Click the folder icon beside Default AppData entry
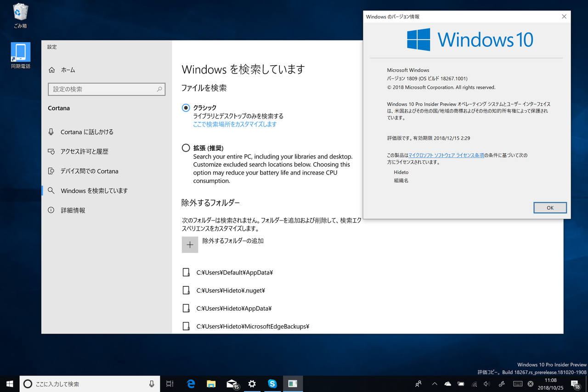The width and height of the screenshot is (588, 392). pos(186,272)
